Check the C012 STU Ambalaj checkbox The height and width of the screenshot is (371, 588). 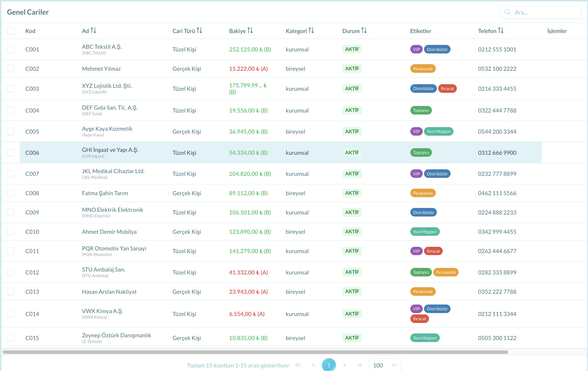[11, 272]
